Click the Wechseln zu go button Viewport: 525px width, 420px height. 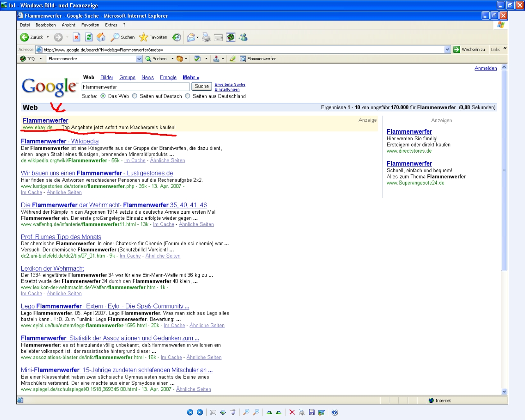point(469,50)
